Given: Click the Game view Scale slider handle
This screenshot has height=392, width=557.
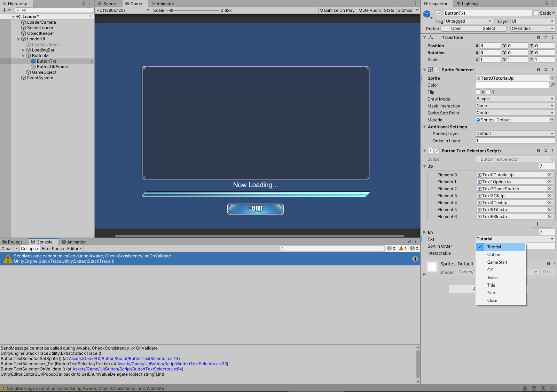Looking at the screenshot, I should tap(171, 10).
